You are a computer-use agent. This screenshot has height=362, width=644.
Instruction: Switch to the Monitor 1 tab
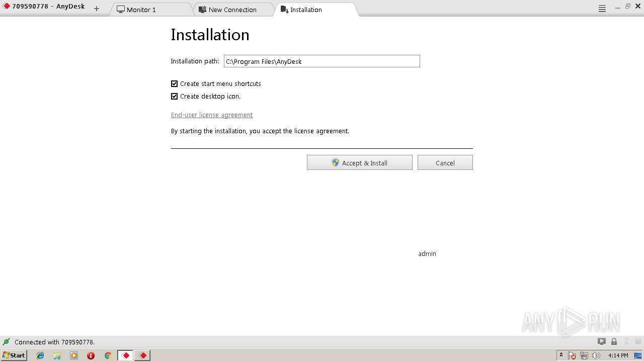(x=151, y=9)
